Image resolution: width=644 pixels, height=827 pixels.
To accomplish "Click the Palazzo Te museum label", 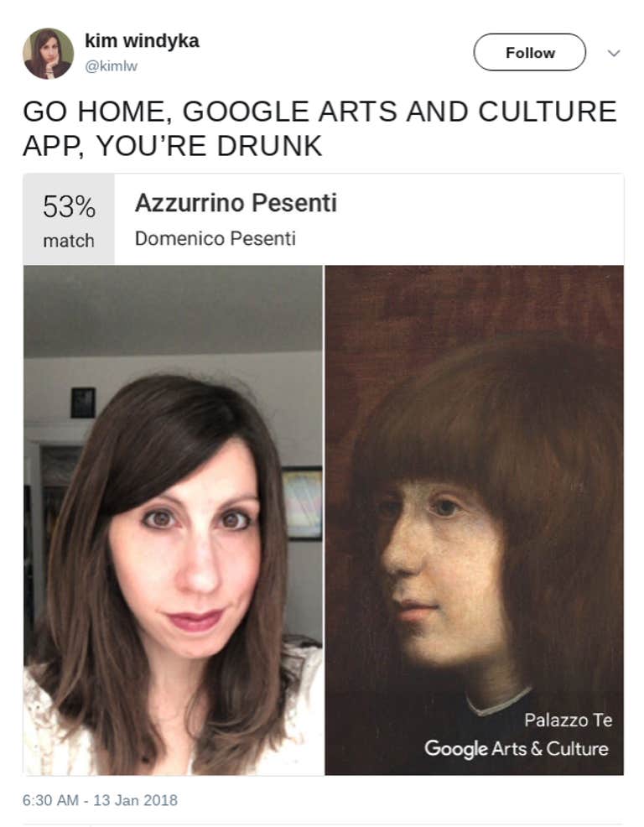I will pos(568,720).
